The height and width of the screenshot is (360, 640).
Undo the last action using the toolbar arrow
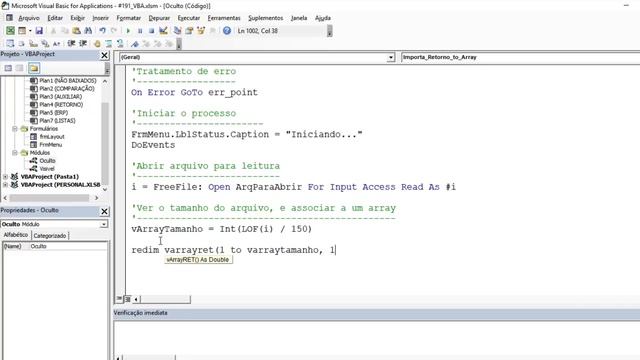pyautogui.click(x=102, y=31)
